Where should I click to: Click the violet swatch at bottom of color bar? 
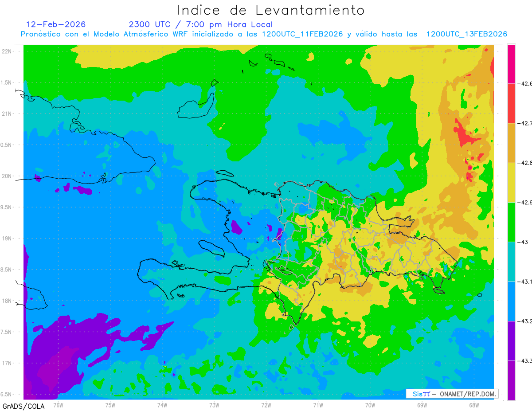[x=511, y=380]
